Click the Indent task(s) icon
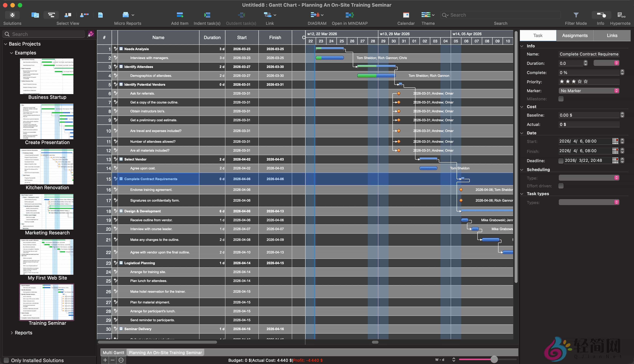The image size is (634, 364). click(207, 15)
